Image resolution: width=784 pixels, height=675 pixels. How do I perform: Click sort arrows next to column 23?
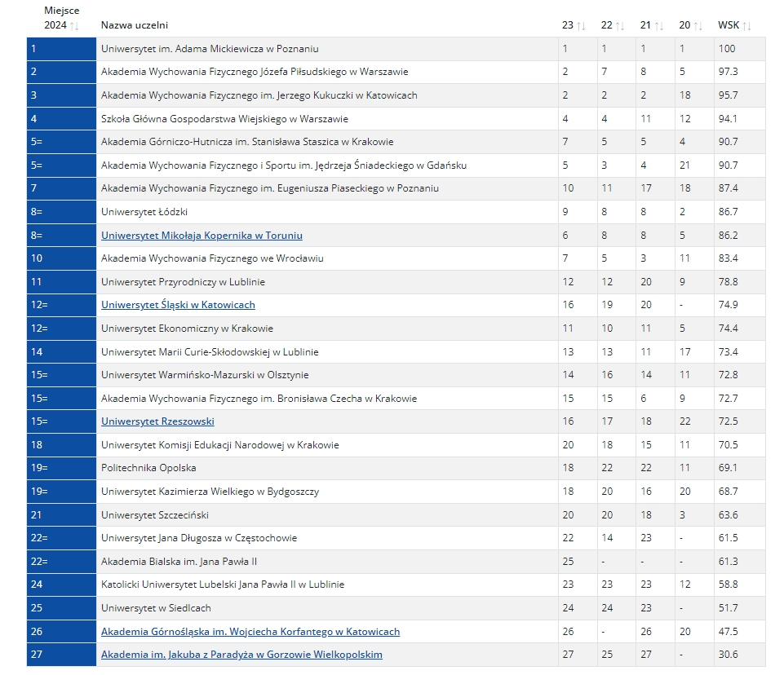click(x=582, y=26)
